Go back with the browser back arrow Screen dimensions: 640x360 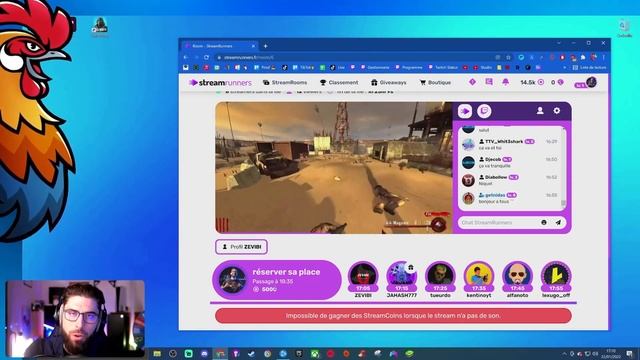coord(186,57)
